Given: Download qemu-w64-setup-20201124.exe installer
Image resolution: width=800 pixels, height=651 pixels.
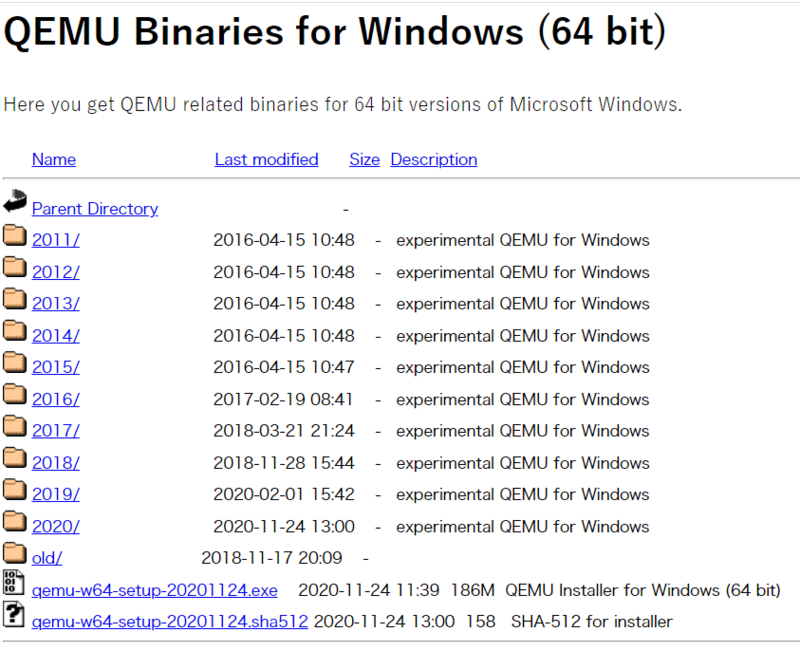Looking at the screenshot, I should point(155,590).
